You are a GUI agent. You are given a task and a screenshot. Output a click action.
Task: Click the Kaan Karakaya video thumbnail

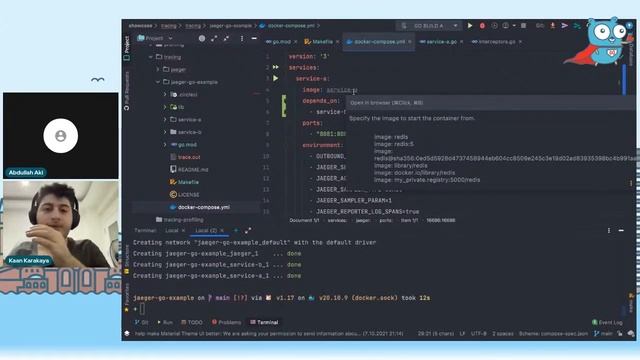click(61, 224)
